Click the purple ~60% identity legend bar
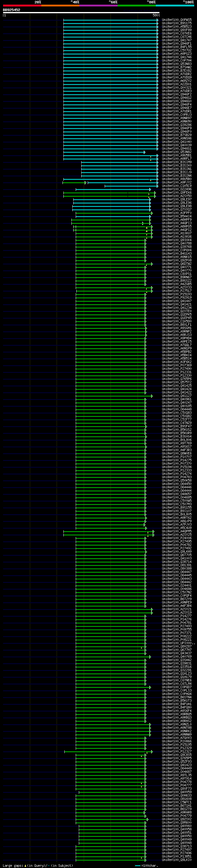The image size is (197, 868). (99, 6)
